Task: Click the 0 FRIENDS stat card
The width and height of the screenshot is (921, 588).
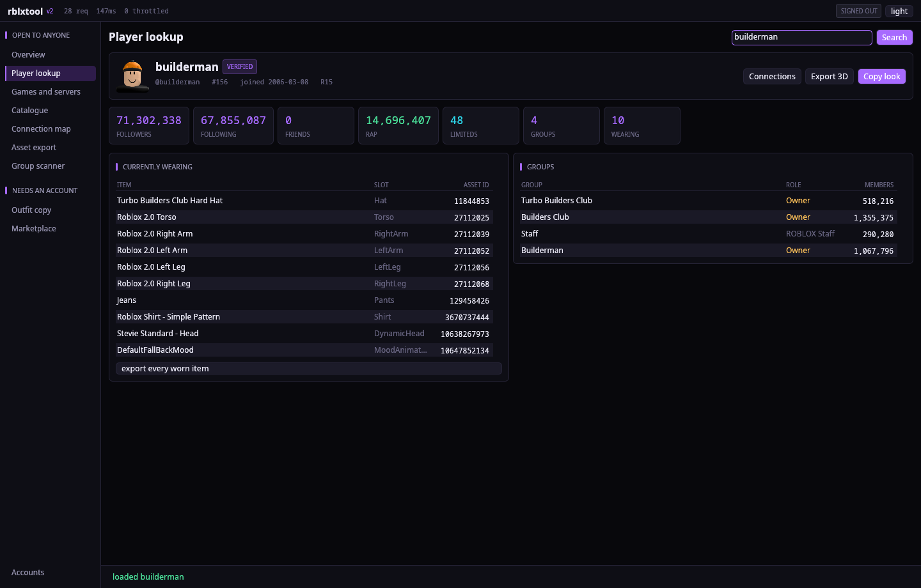Action: coord(316,125)
